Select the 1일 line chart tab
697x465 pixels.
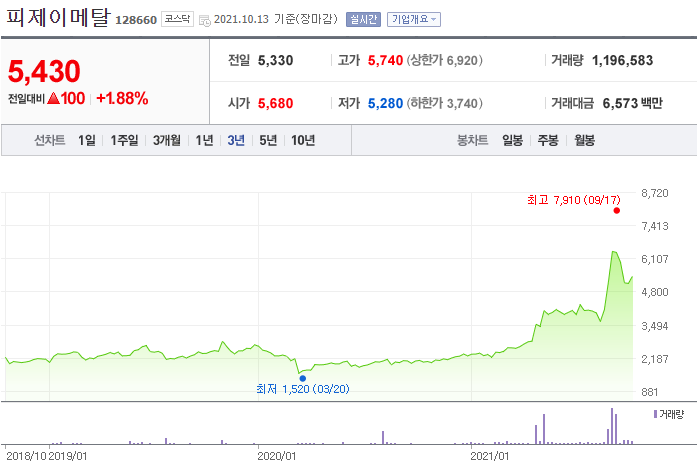point(87,140)
